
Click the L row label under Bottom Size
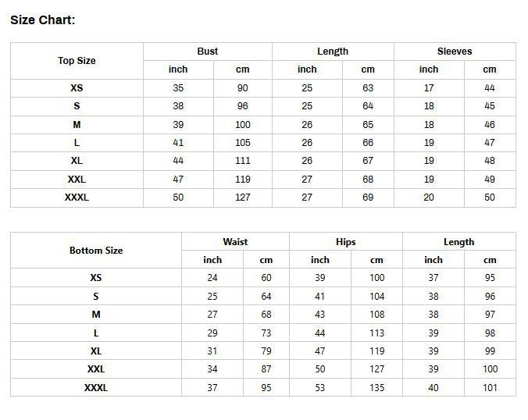pos(96,333)
